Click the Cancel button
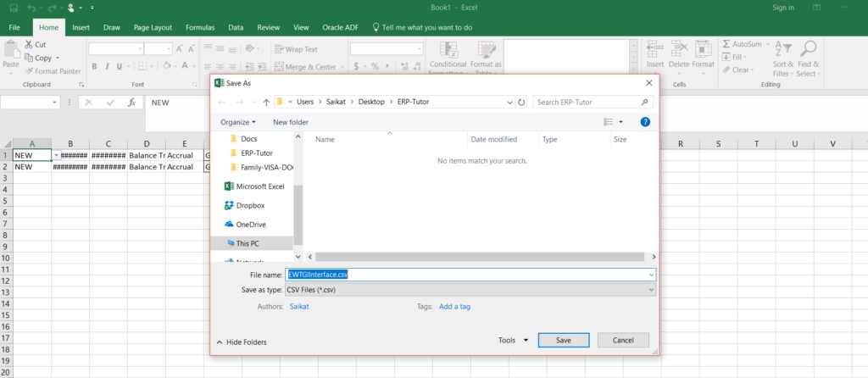 tap(623, 340)
